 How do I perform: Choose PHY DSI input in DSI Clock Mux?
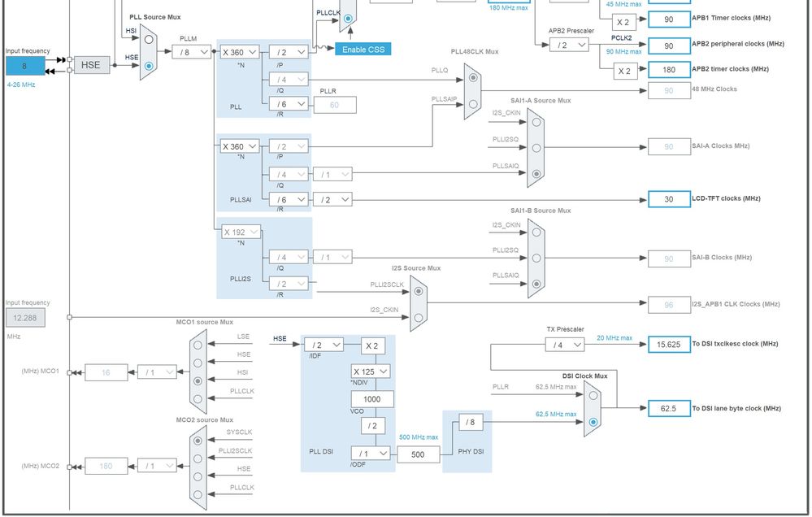click(x=593, y=422)
